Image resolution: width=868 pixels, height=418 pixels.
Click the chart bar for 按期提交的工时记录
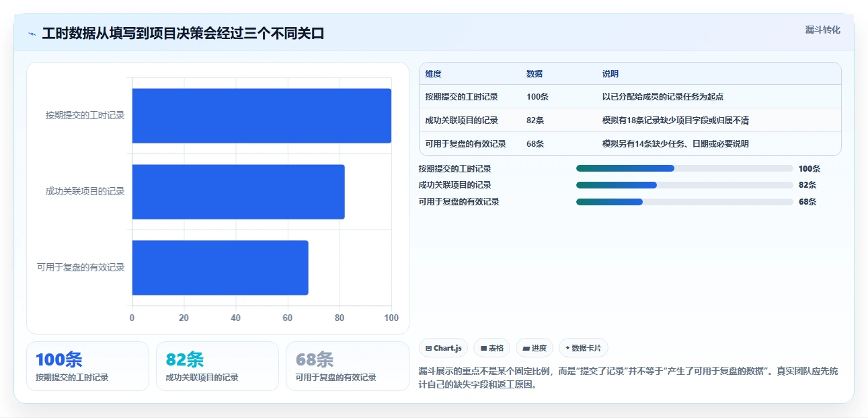coord(262,116)
